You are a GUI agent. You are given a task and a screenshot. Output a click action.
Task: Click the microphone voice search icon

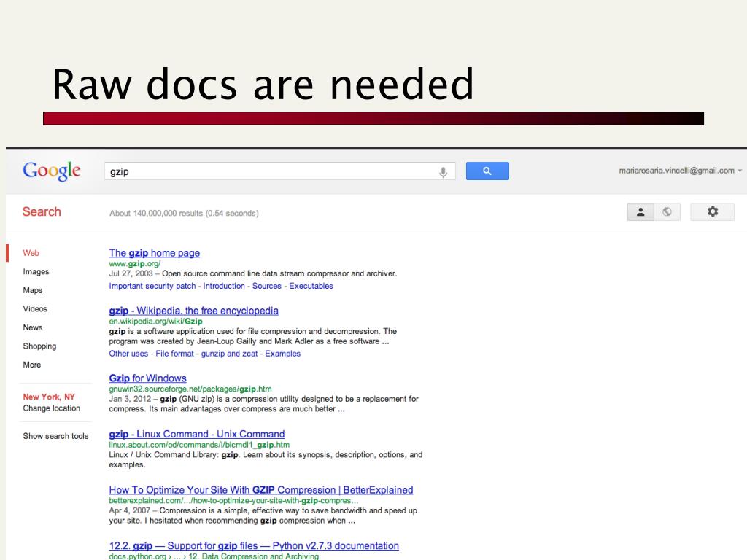(x=443, y=172)
